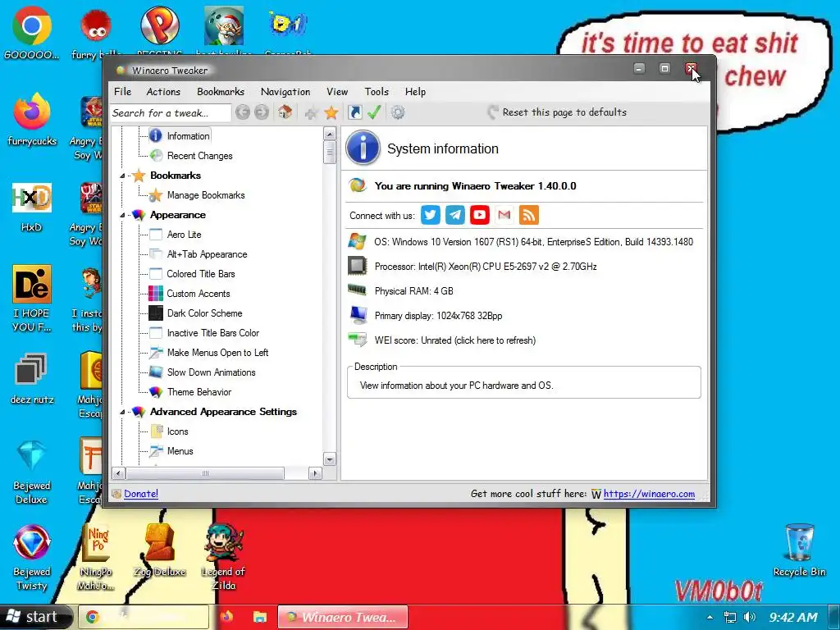Click Chrome icon in taskbar
The image size is (840, 630).
click(x=93, y=617)
